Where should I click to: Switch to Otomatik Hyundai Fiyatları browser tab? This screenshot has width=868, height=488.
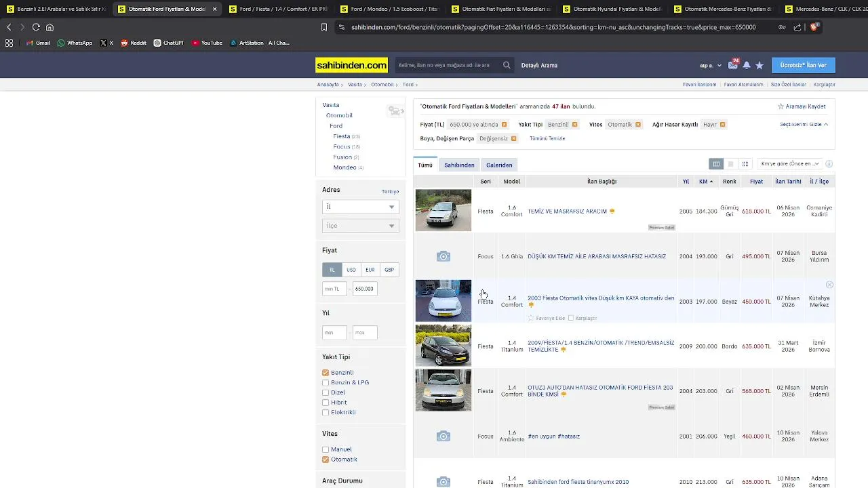pos(612,9)
